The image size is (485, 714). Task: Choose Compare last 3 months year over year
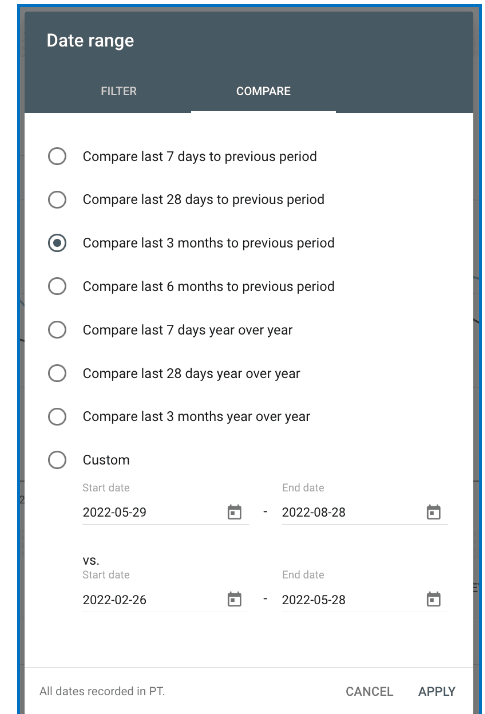click(x=57, y=416)
